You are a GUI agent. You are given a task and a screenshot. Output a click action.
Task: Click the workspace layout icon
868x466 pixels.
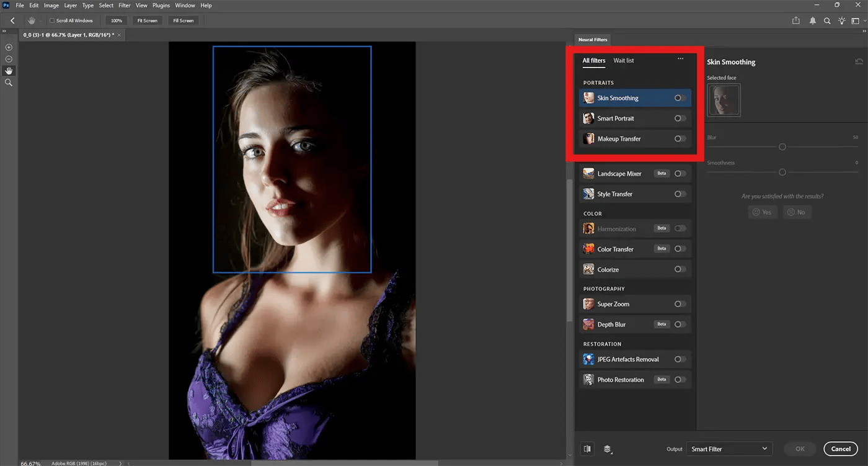point(855,20)
